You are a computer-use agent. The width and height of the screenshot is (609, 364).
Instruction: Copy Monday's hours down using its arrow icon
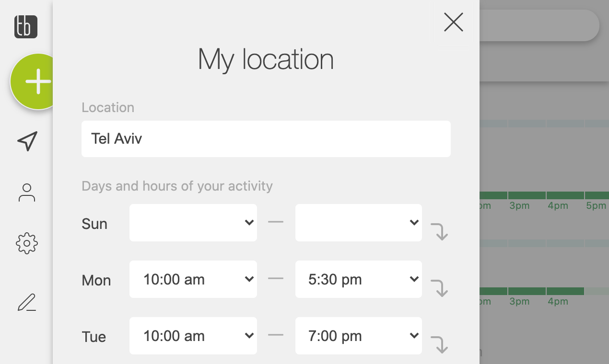(440, 288)
